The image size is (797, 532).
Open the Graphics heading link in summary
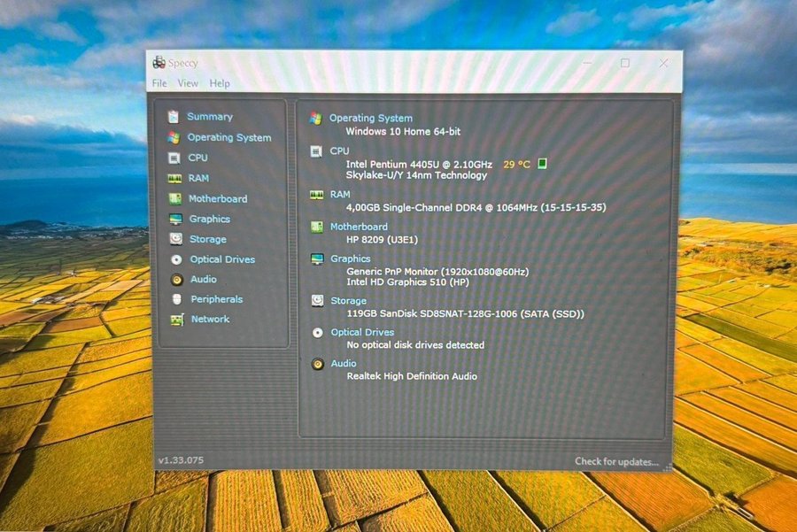pyautogui.click(x=350, y=258)
